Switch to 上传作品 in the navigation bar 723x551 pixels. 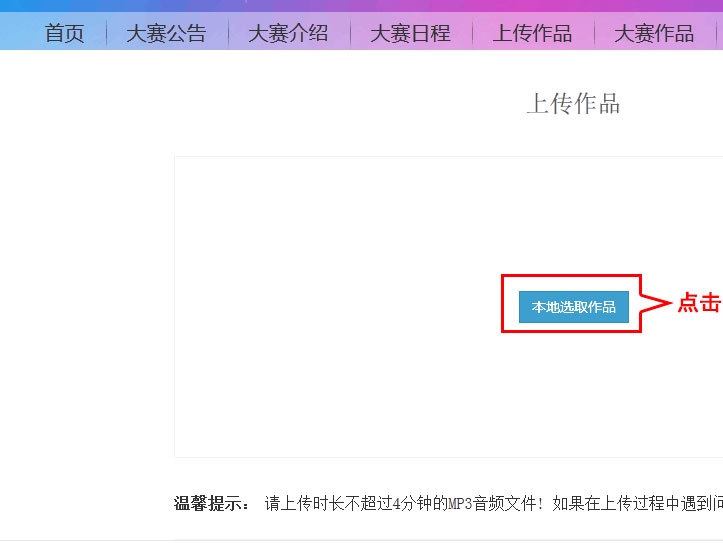tap(532, 33)
